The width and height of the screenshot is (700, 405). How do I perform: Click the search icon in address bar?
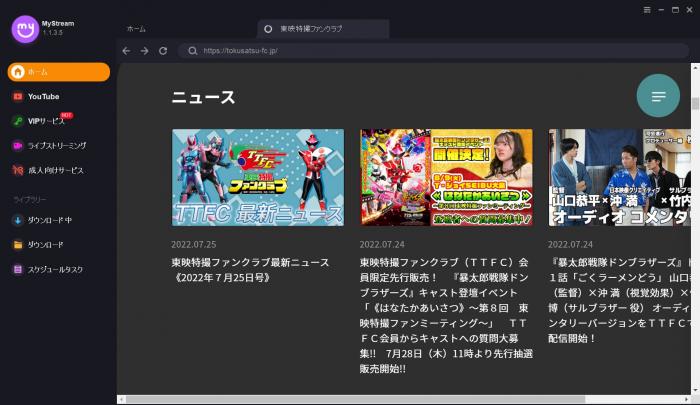[192, 51]
